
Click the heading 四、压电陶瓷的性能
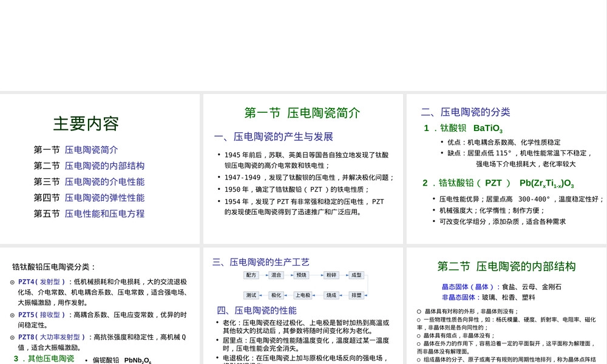click(257, 311)
